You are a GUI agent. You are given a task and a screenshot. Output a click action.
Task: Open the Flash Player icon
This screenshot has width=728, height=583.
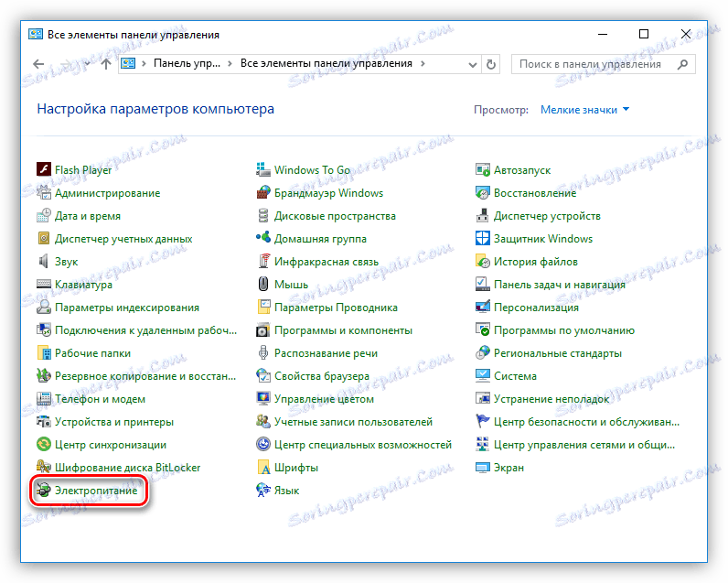pos(44,169)
